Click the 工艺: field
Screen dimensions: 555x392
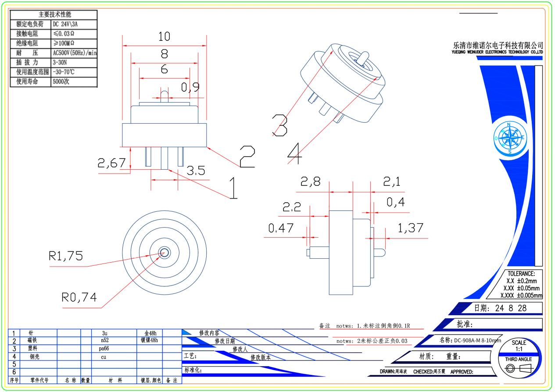click(190, 356)
